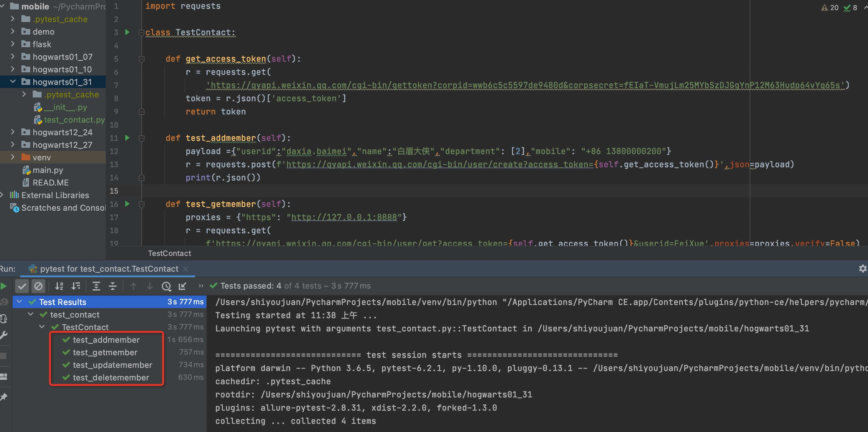Click the Collapse All results icon
This screenshot has height=432, width=868.
[x=113, y=286]
